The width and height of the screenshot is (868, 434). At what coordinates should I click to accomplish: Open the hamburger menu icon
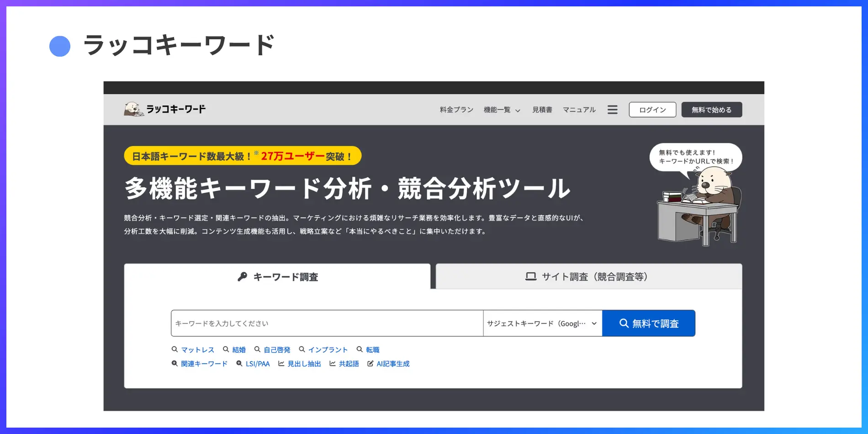(612, 110)
